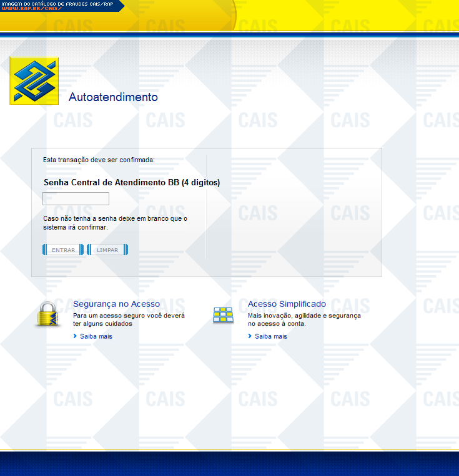This screenshot has height=476, width=459.
Task: Click the Catálogo de Fraudes CAIS/RNP banner label
Action: (x=56, y=3)
